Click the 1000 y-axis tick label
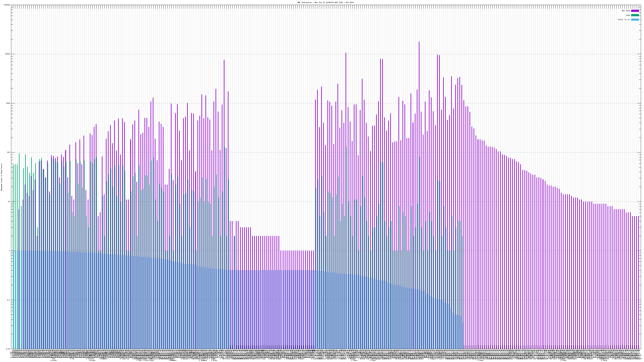644x362 pixels. (x=8, y=103)
